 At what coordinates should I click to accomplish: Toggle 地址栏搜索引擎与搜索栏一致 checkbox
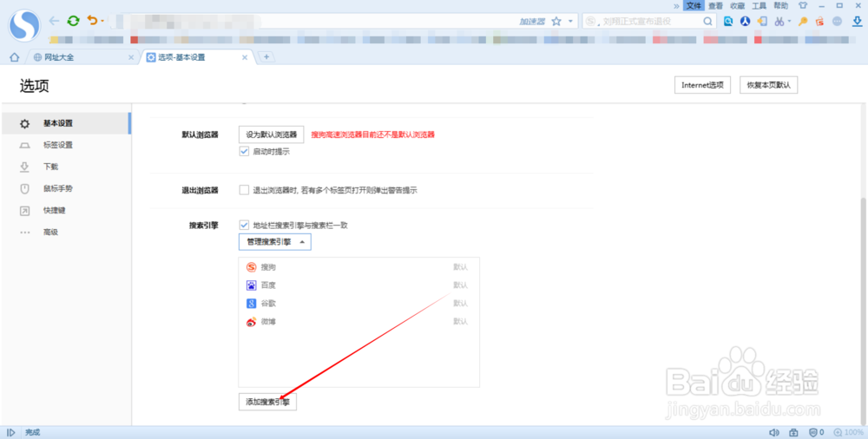(x=244, y=225)
